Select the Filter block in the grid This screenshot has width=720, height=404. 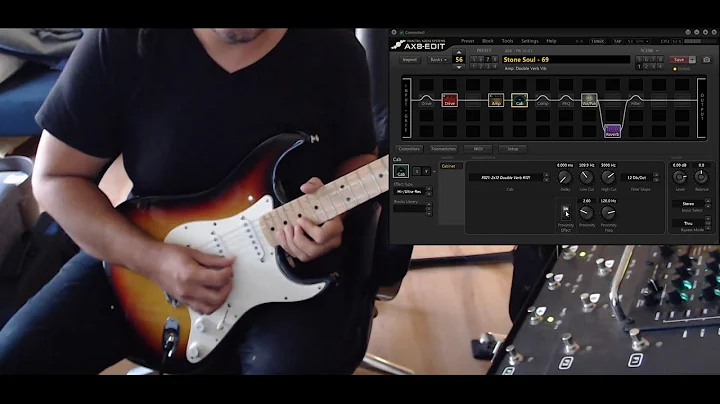pos(636,100)
